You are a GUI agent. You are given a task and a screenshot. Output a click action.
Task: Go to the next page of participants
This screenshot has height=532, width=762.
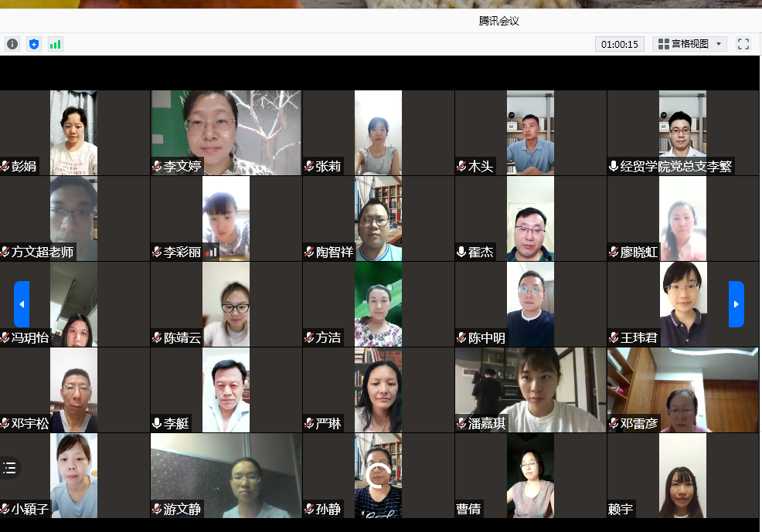tap(736, 304)
